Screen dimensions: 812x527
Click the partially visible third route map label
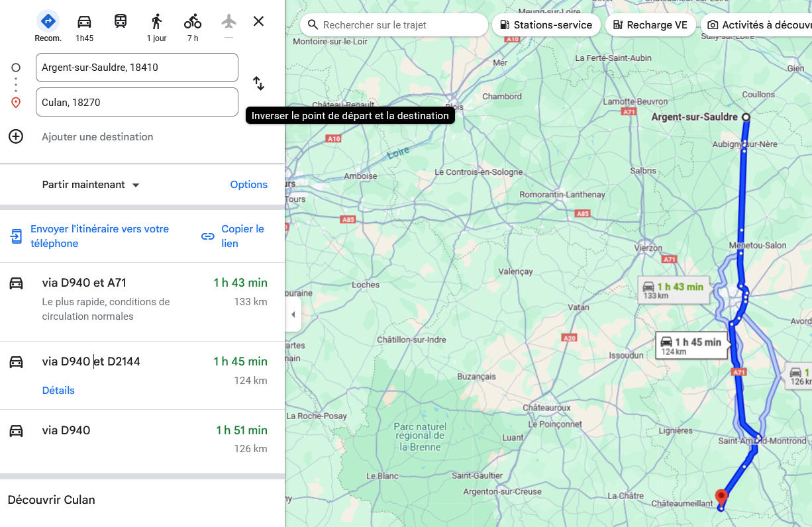pyautogui.click(x=799, y=377)
